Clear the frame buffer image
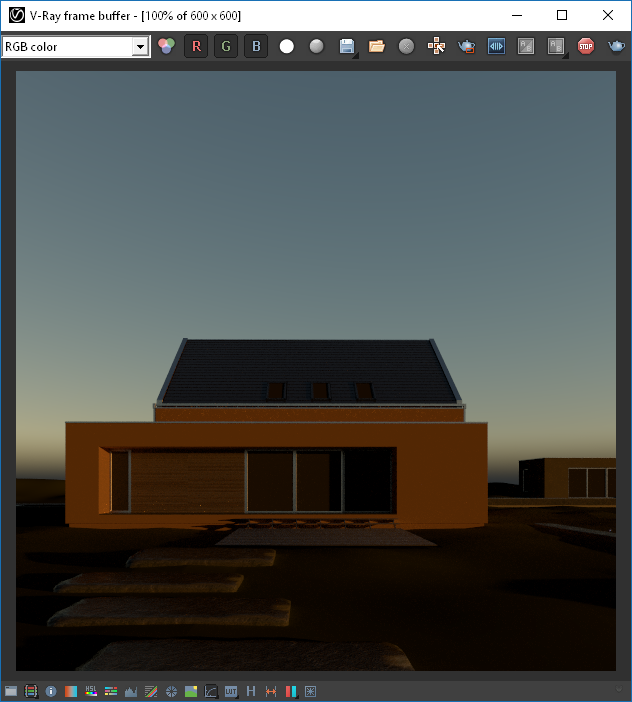The height and width of the screenshot is (702, 632). pyautogui.click(x=406, y=46)
